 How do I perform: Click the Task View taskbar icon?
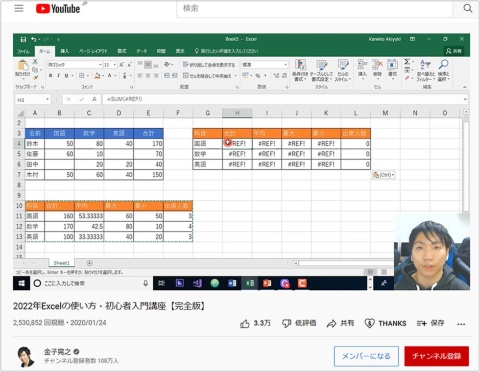coord(162,283)
